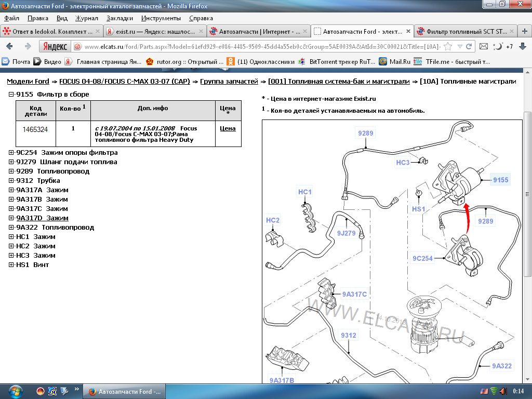Click the network signal tray icon
Viewport: 532px width, 399px height.
tap(494, 391)
